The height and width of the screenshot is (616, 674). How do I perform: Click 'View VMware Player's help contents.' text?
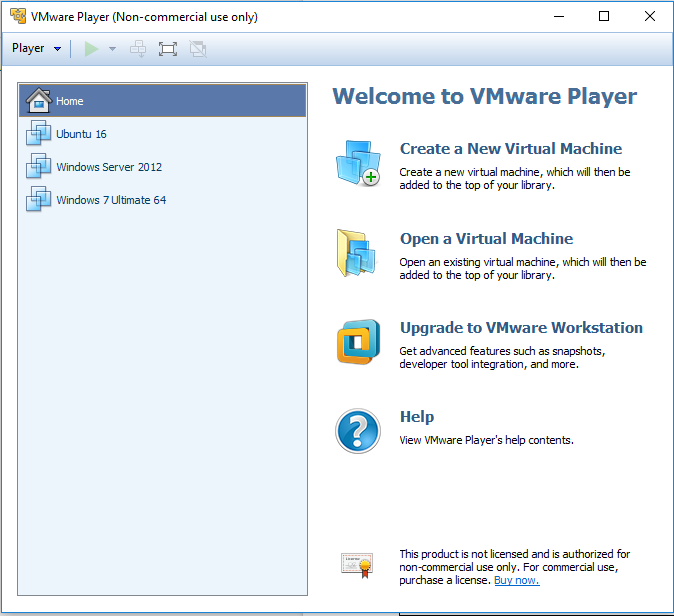[x=486, y=440]
